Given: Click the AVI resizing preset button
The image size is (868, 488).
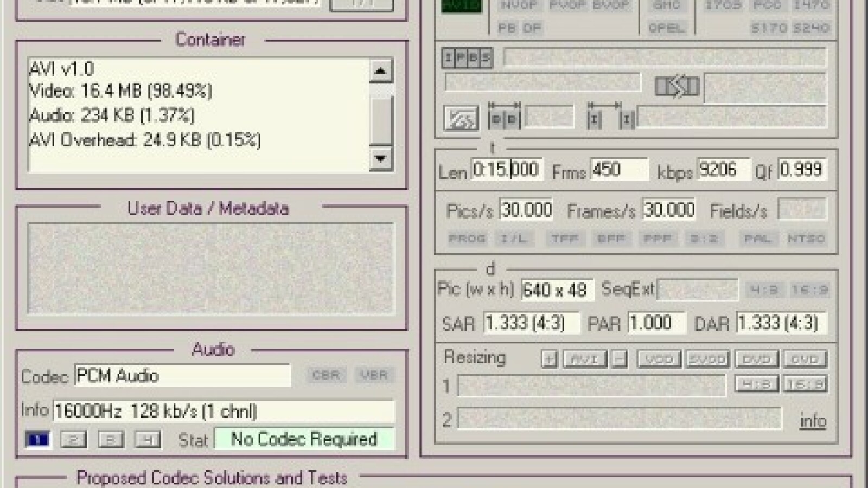Looking at the screenshot, I should 584,359.
